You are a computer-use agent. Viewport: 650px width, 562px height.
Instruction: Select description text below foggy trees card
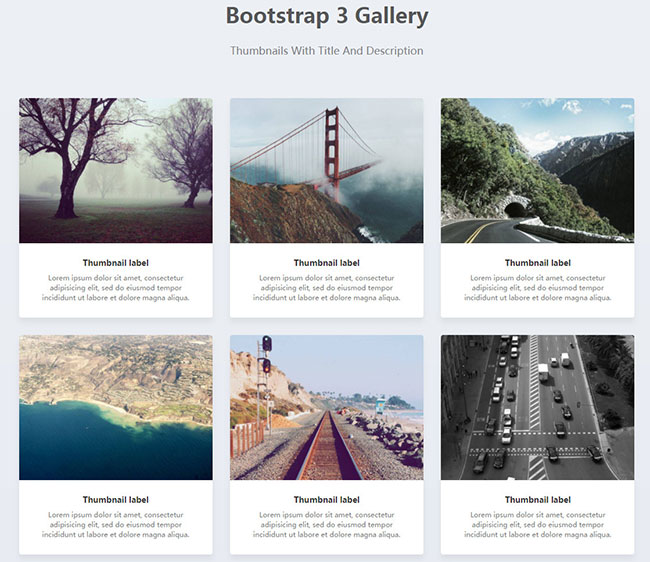(x=115, y=287)
